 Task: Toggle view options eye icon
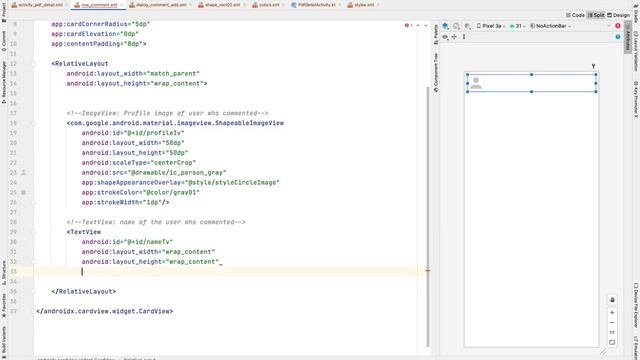click(445, 37)
